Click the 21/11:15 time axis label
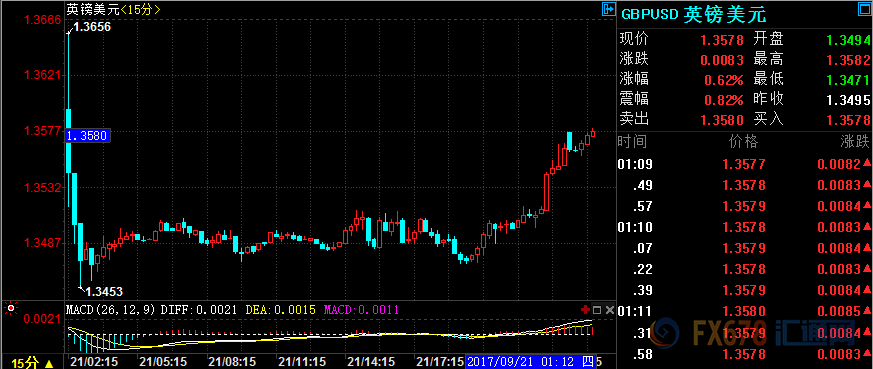873x369 pixels. (x=302, y=362)
